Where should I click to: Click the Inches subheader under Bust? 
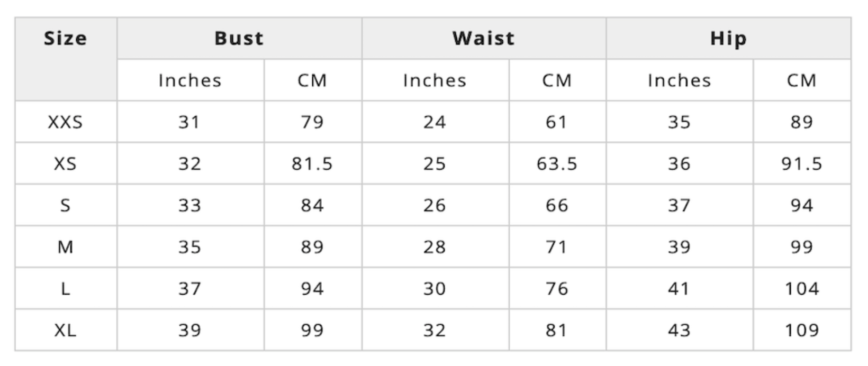coord(190,80)
